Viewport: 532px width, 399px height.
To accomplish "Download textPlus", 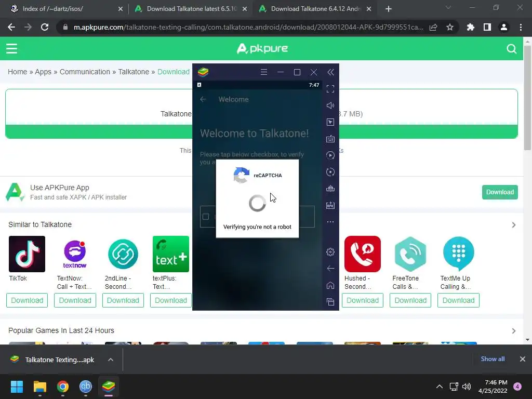I will 170,300.
